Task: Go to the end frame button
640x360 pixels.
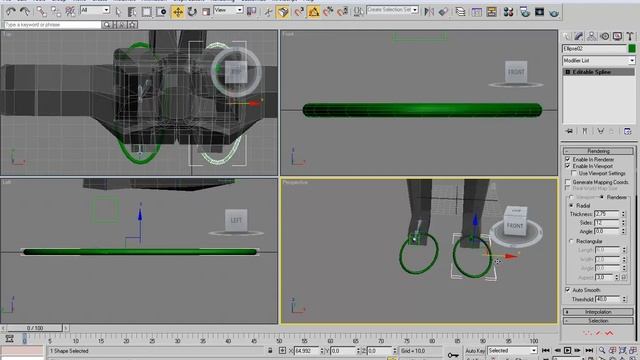Action: tap(589, 351)
